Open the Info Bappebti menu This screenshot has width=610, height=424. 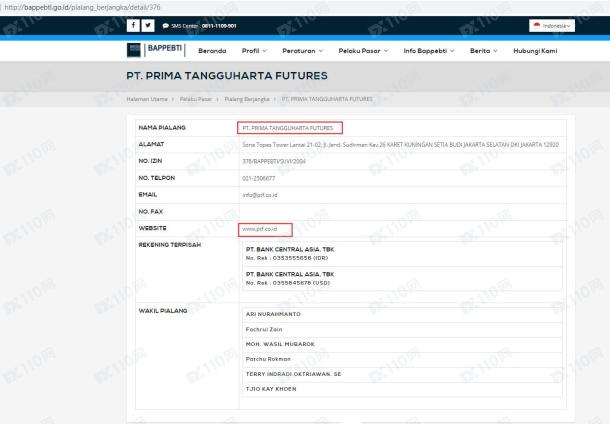(x=425, y=51)
